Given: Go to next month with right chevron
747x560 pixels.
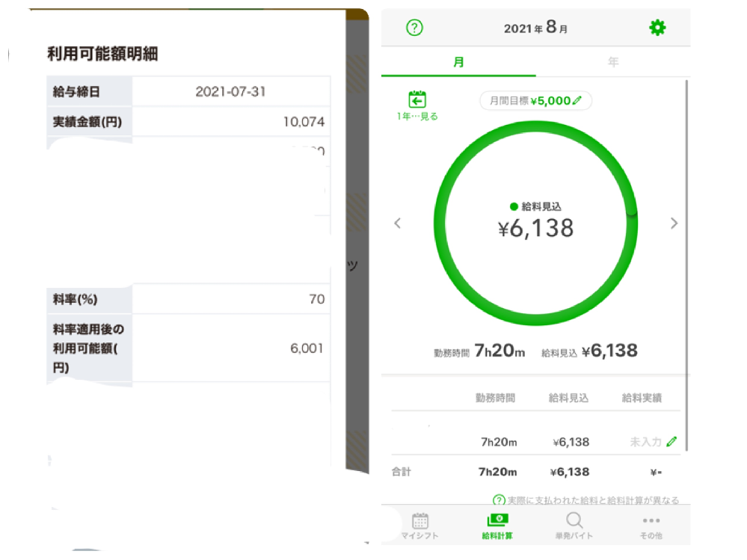Looking at the screenshot, I should [674, 224].
